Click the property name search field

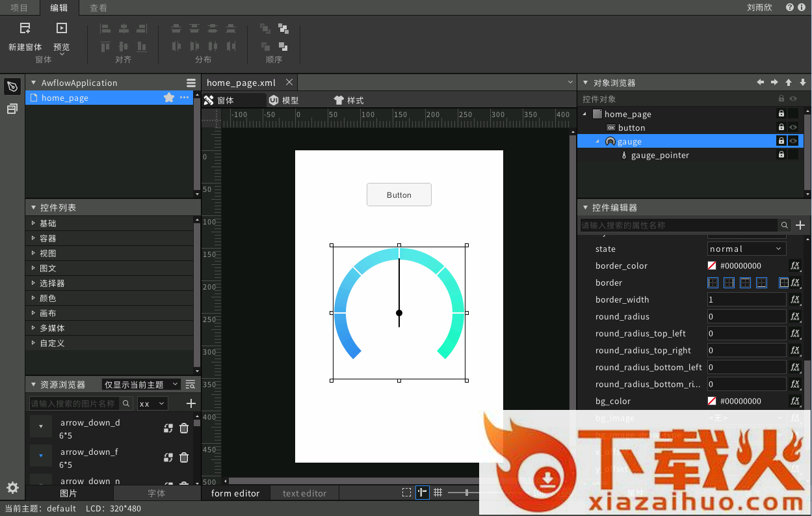click(x=679, y=225)
